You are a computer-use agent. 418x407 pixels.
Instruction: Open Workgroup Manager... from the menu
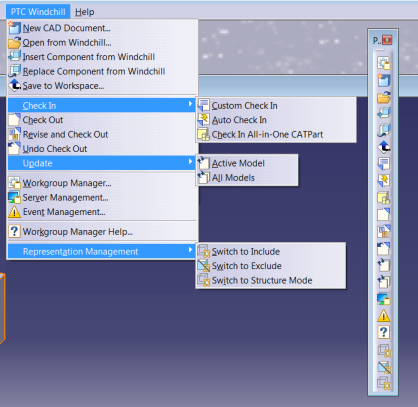(x=102, y=183)
